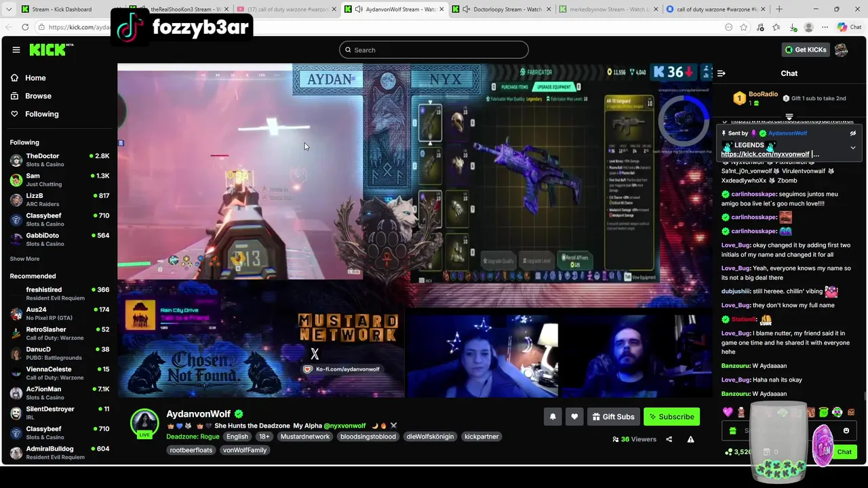This screenshot has width=868, height=488.
Task: Click the green Subscribe button
Action: tap(671, 417)
